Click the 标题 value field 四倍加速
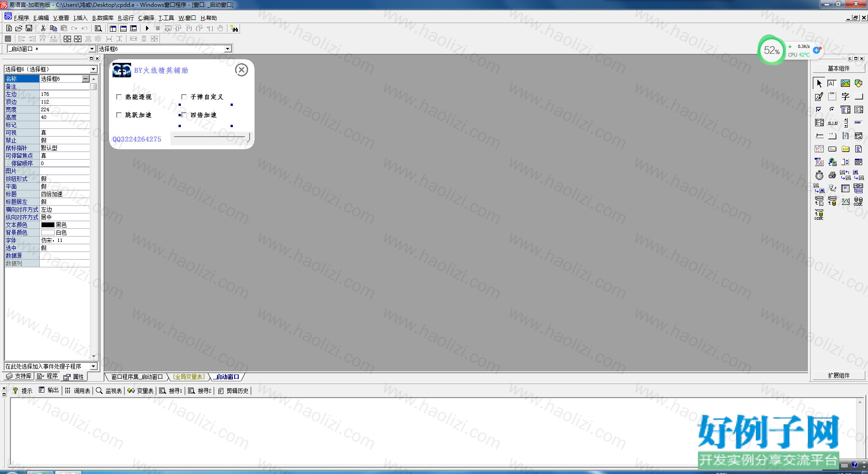Image resolution: width=868 pixels, height=474 pixels. pos(65,194)
